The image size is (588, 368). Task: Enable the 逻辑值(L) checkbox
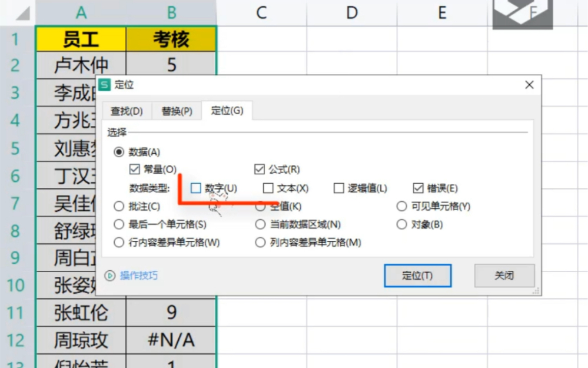[339, 187]
